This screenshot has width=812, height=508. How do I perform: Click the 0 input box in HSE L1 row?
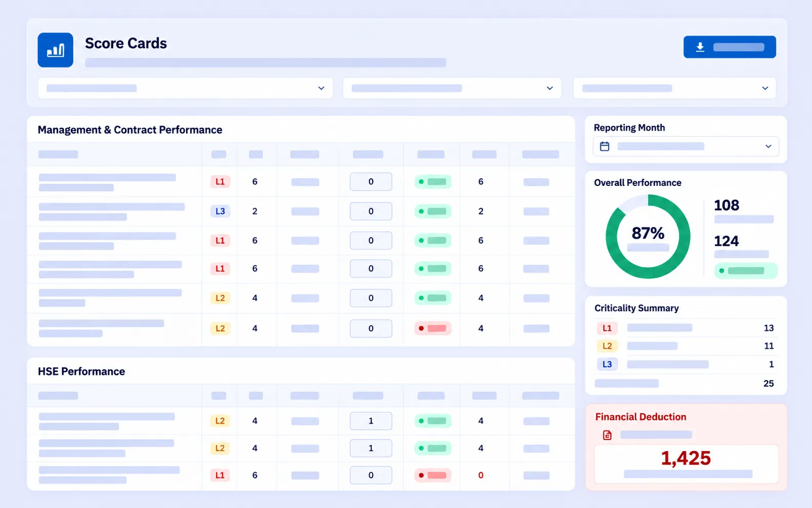(x=371, y=475)
